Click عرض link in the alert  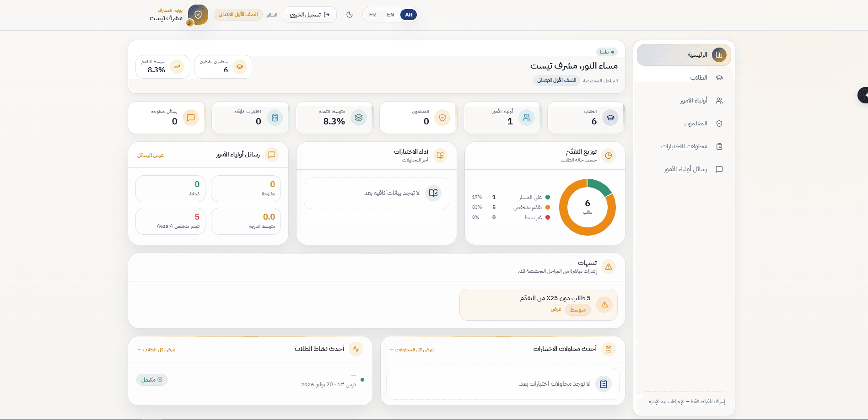tap(556, 310)
